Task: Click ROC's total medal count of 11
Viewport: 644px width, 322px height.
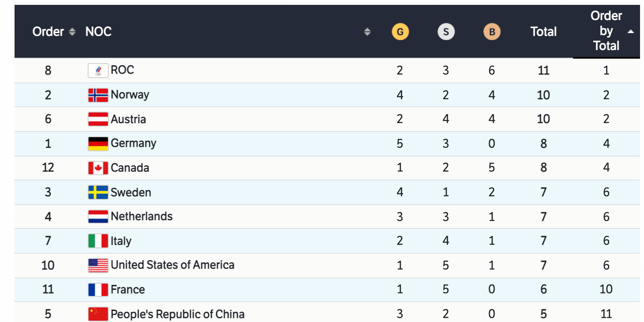Action: coord(544,71)
